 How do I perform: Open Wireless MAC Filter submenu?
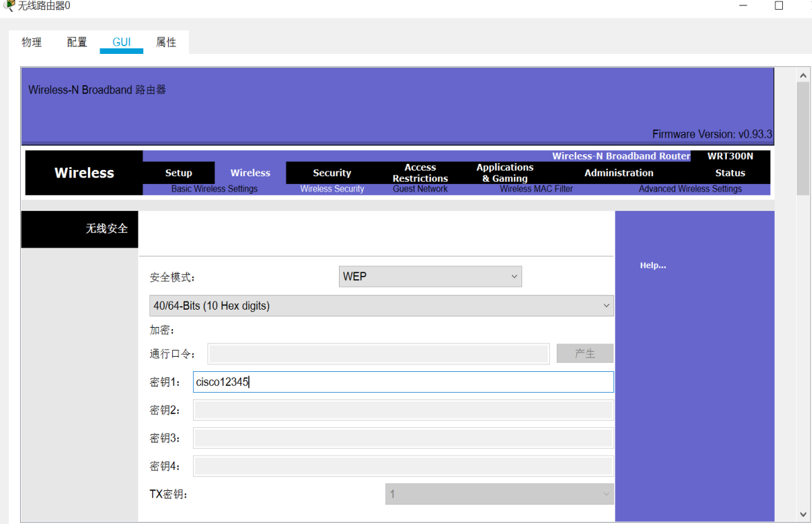click(x=536, y=189)
